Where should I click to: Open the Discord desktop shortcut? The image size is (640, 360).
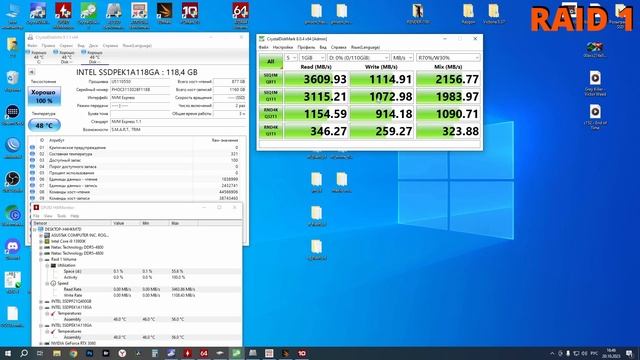click(13, 249)
